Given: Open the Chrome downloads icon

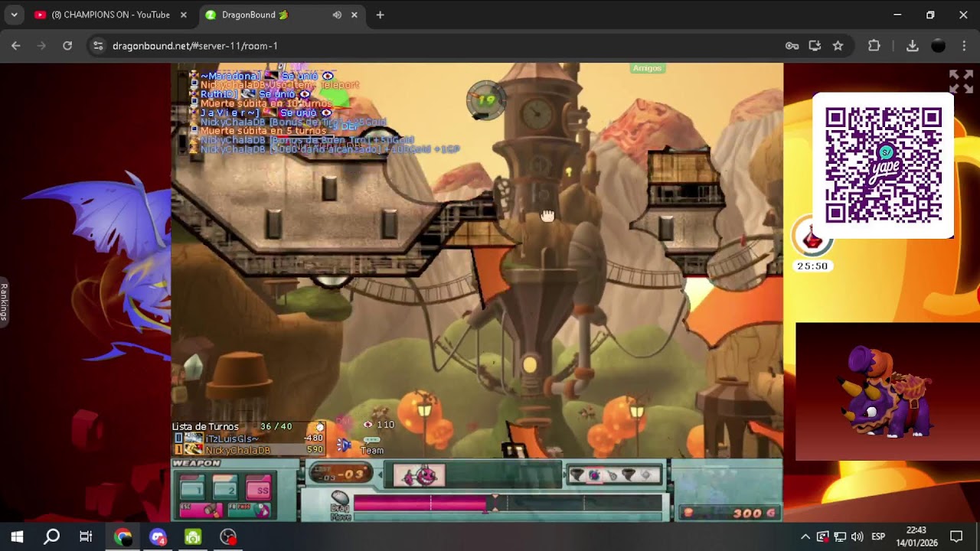Looking at the screenshot, I should [912, 46].
